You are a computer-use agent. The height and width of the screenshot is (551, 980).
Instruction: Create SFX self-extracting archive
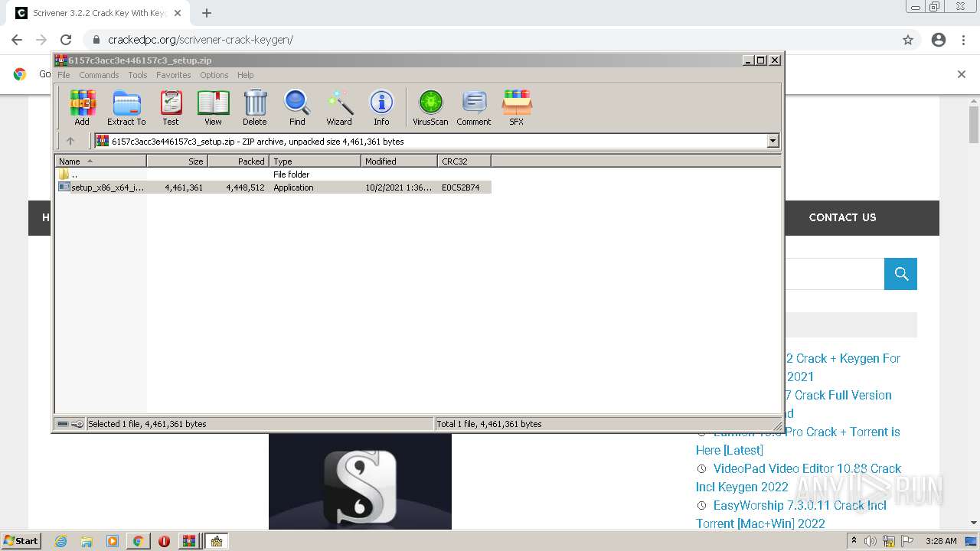pyautogui.click(x=517, y=108)
